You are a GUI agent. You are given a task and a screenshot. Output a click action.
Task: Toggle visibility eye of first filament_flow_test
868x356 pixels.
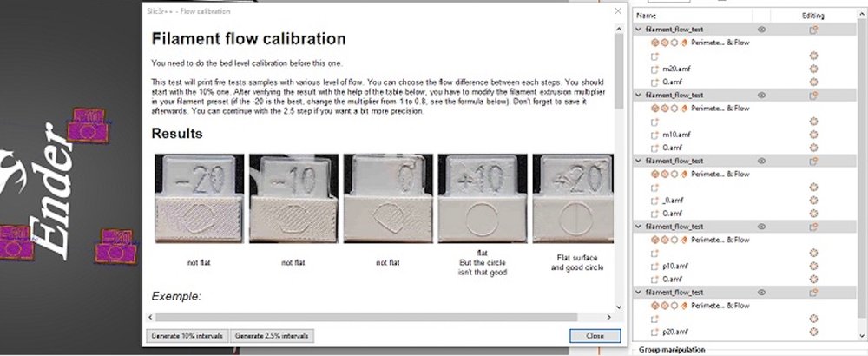point(761,30)
